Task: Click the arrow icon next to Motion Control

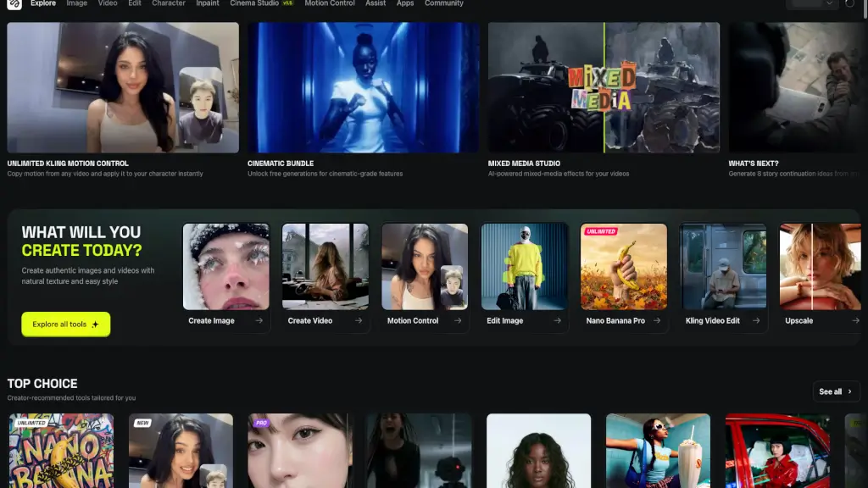Action: 458,321
